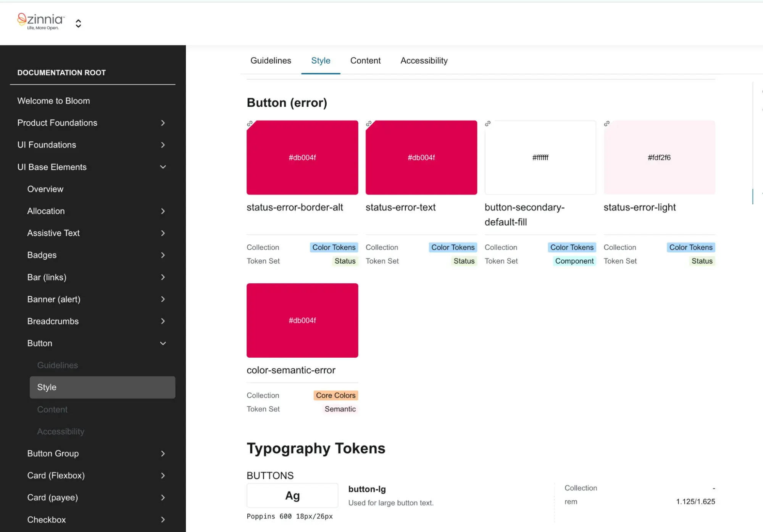Screen dimensions: 763x532
Task: Copy link icon for status-error-text swatch
Action: [369, 124]
